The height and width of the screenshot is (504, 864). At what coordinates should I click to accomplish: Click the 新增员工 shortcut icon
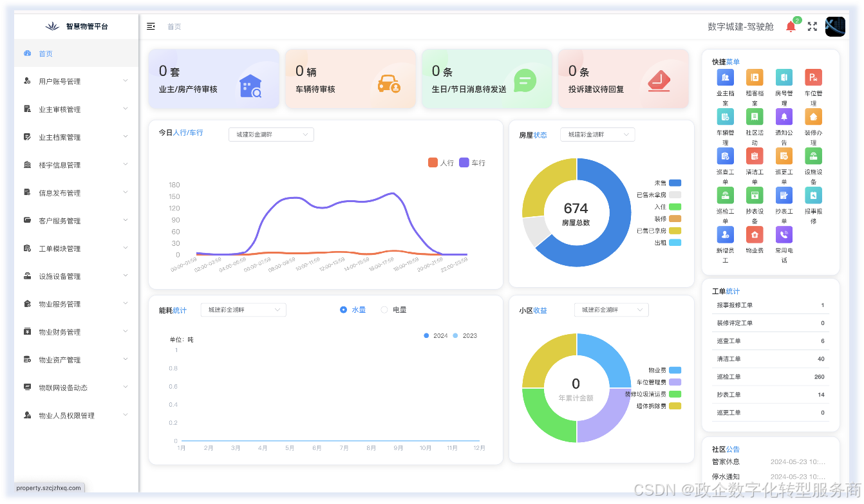pyautogui.click(x=725, y=234)
